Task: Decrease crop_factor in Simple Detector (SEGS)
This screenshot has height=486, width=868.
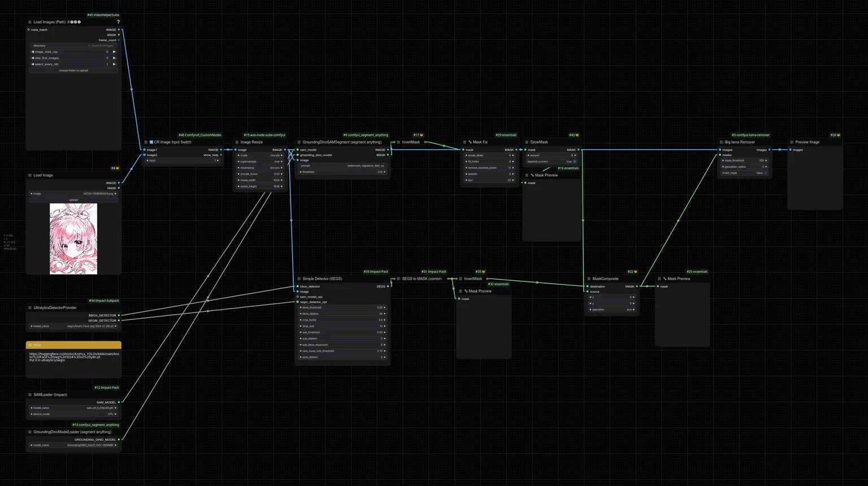Action: tap(301, 320)
